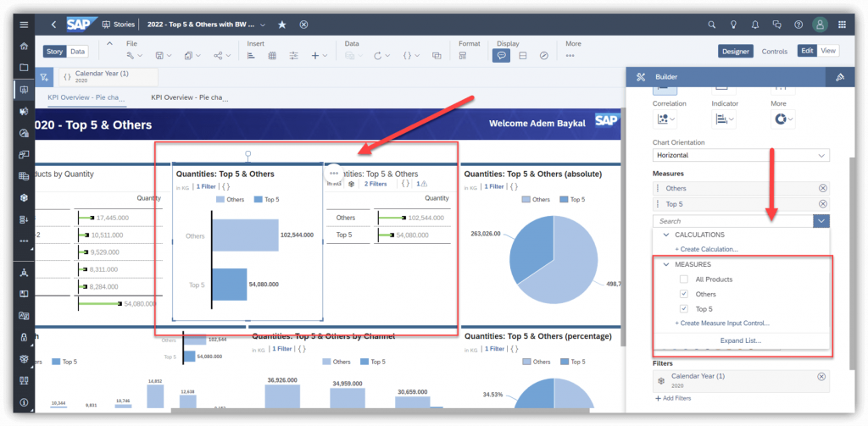Open Controls panel
Viewport: 868px width, 426px height.
click(x=775, y=52)
